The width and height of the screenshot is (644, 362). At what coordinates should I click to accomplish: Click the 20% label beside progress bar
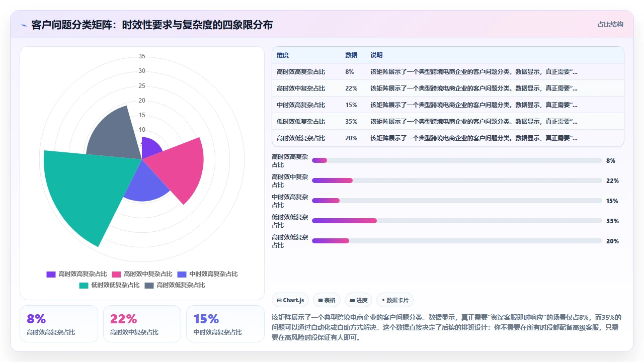612,241
